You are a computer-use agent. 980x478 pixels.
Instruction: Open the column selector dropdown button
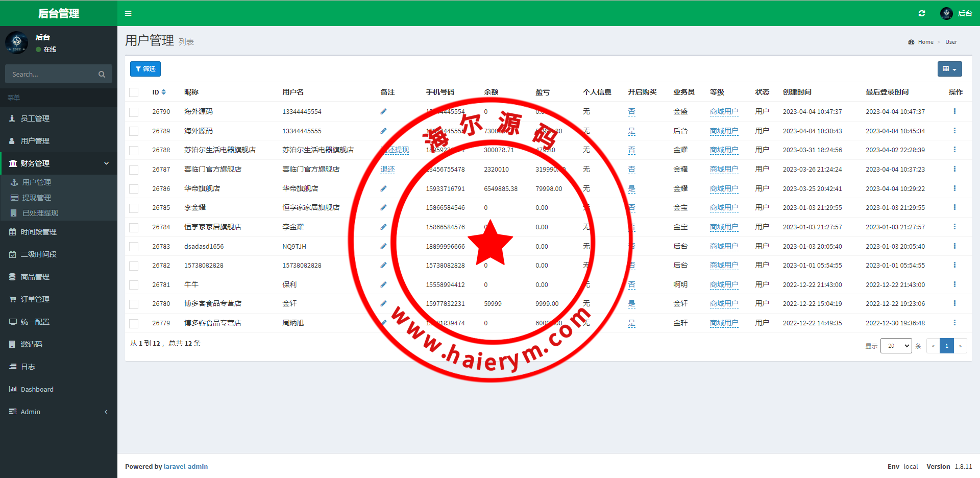tap(949, 69)
